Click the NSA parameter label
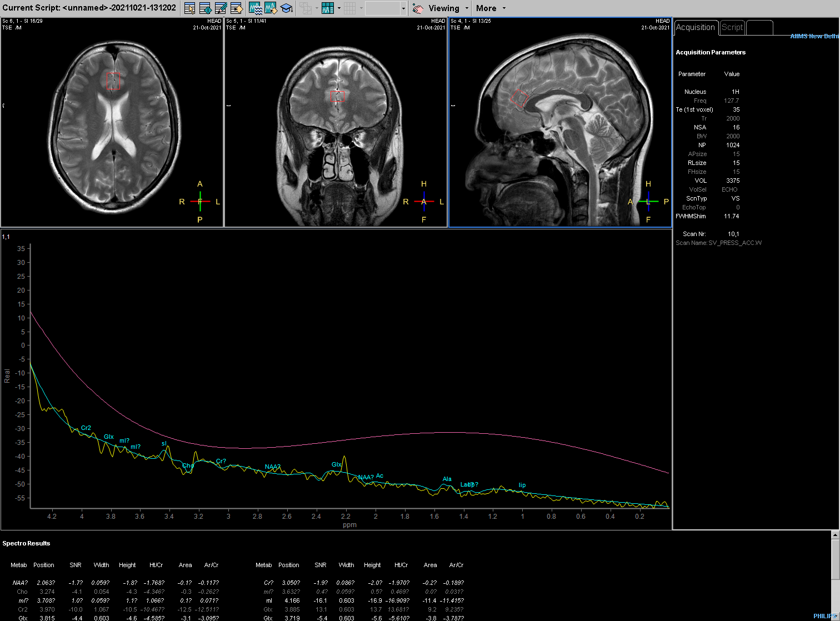The width and height of the screenshot is (840, 621). [x=700, y=127]
